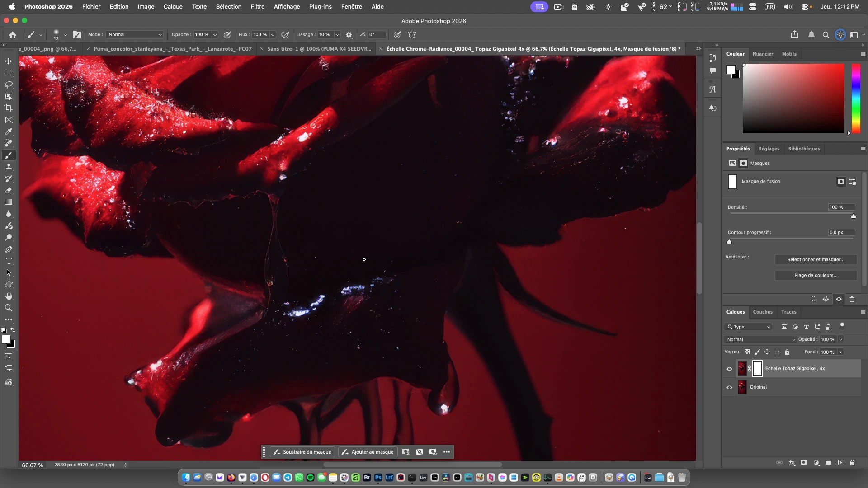
Task: Select the Clone Stamp tool
Action: tap(9, 167)
